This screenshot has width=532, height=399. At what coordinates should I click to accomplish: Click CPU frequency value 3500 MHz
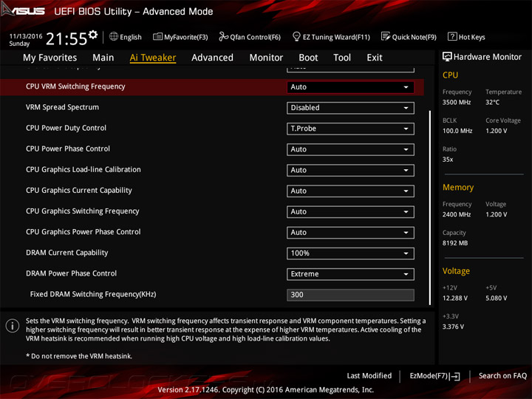[457, 102]
